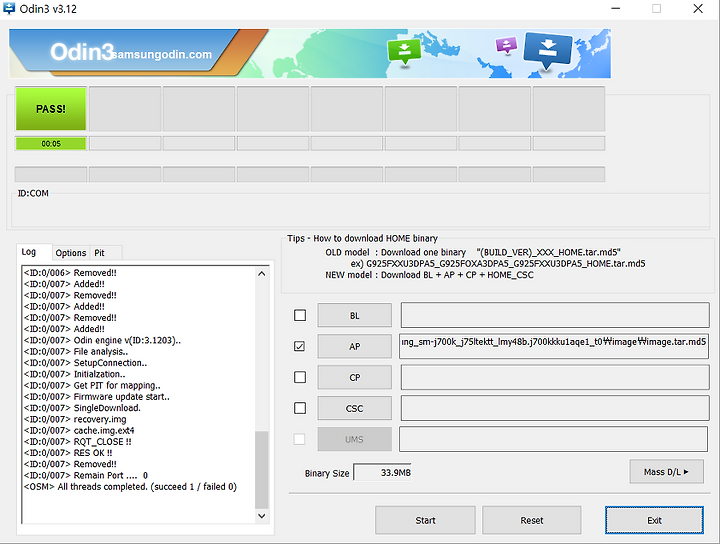The width and height of the screenshot is (720, 544).
Task: Click the CSC file path field
Action: (x=555, y=408)
